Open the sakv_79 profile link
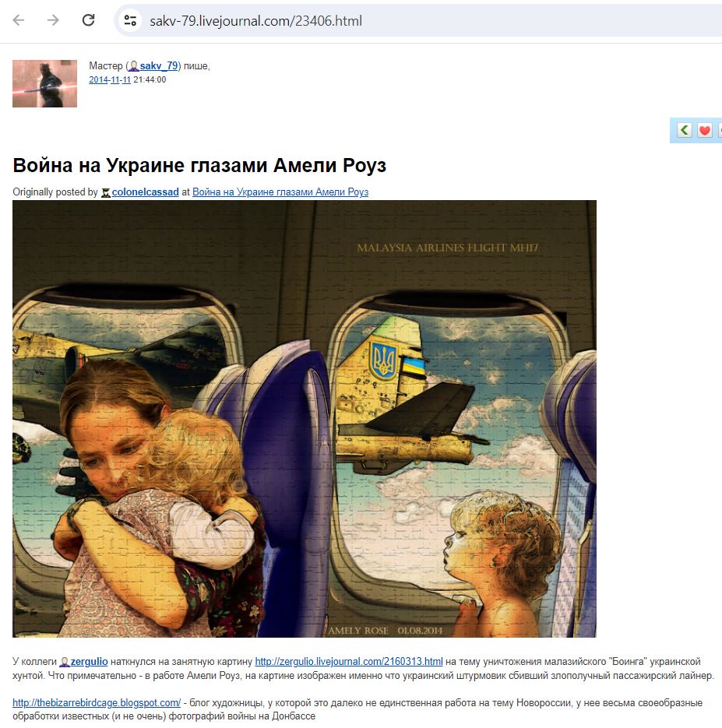722x728 pixels. pos(159,66)
